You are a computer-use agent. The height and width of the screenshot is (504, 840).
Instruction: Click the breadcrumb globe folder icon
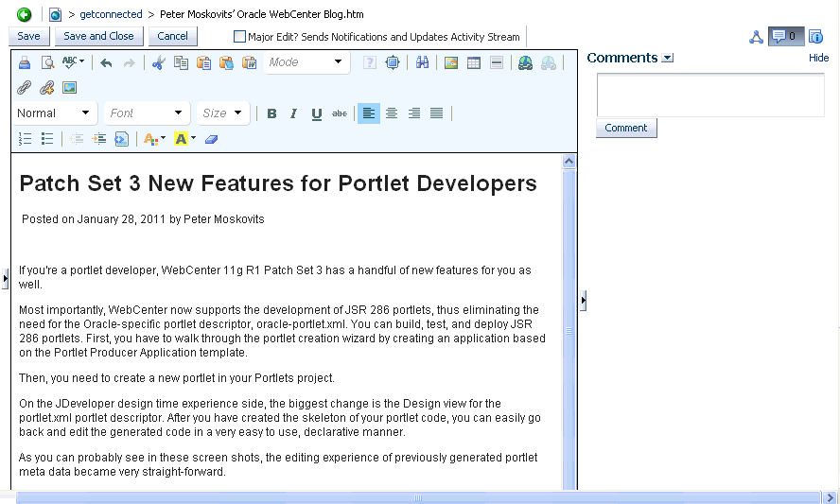point(55,14)
